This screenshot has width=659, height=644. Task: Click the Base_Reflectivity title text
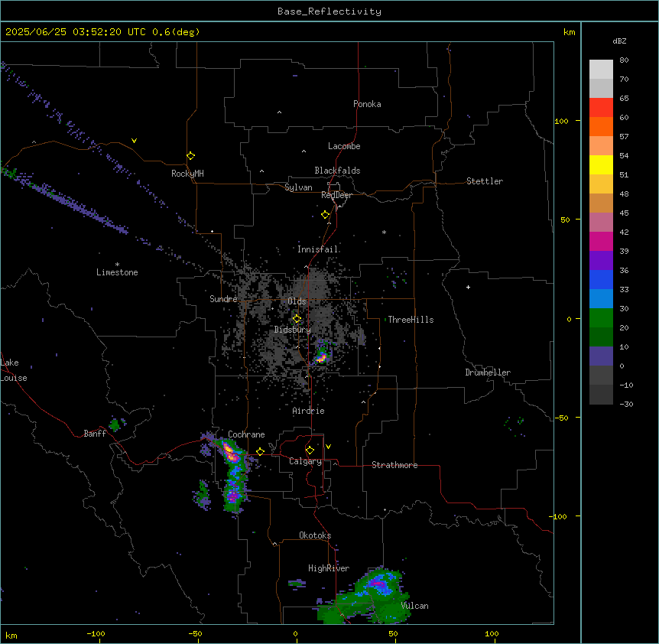[x=329, y=11]
